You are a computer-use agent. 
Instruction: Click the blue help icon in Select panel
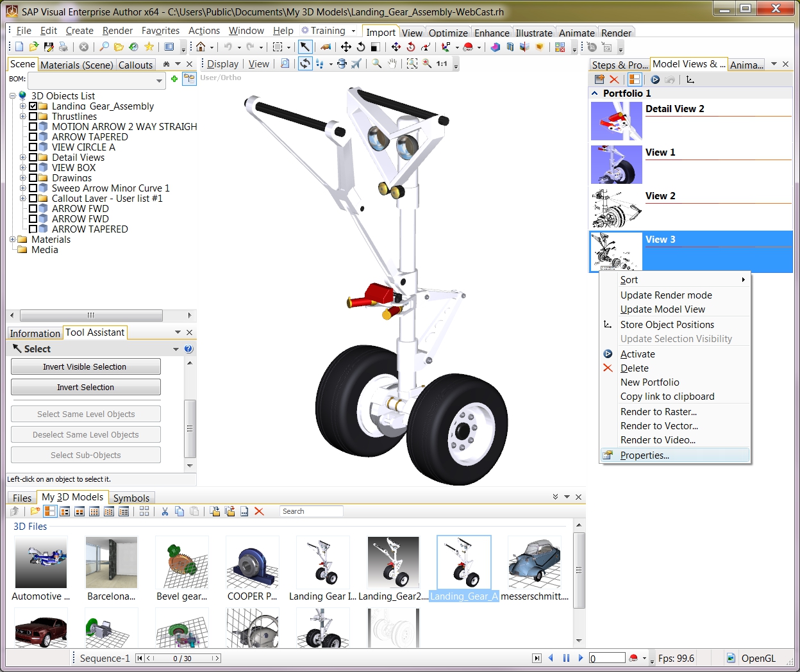188,349
